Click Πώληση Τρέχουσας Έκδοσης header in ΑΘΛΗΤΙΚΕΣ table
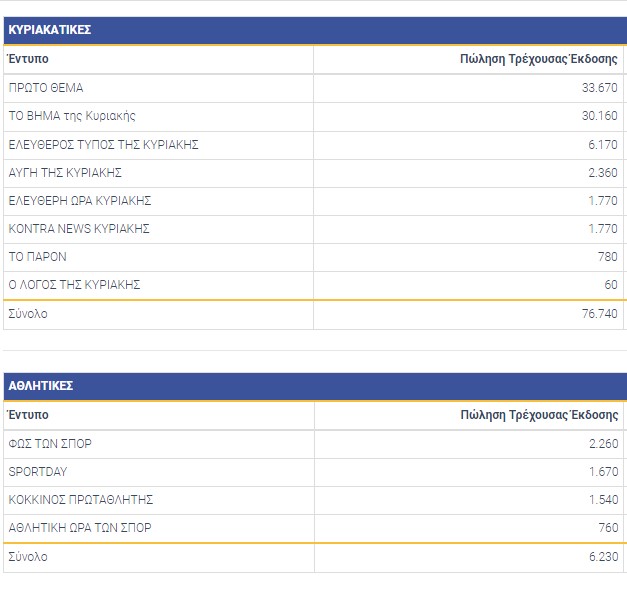627x590 pixels. coord(539,415)
